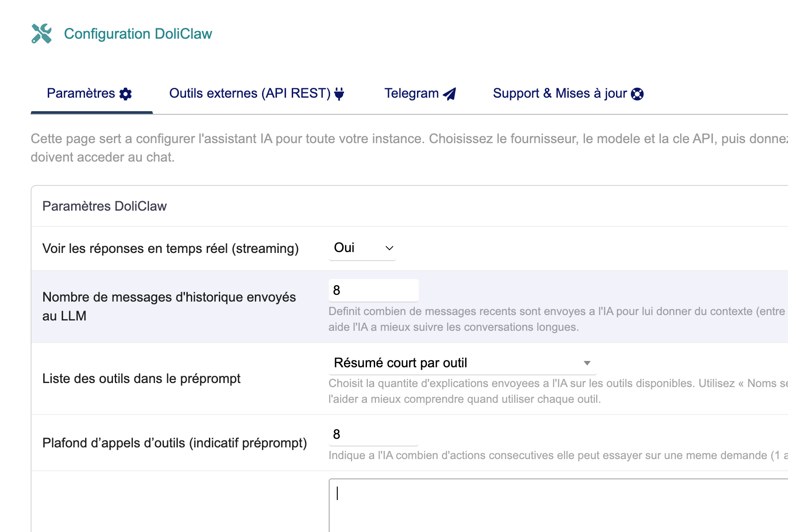Go to the Telegram tab
The width and height of the screenshot is (788, 532).
tap(412, 94)
